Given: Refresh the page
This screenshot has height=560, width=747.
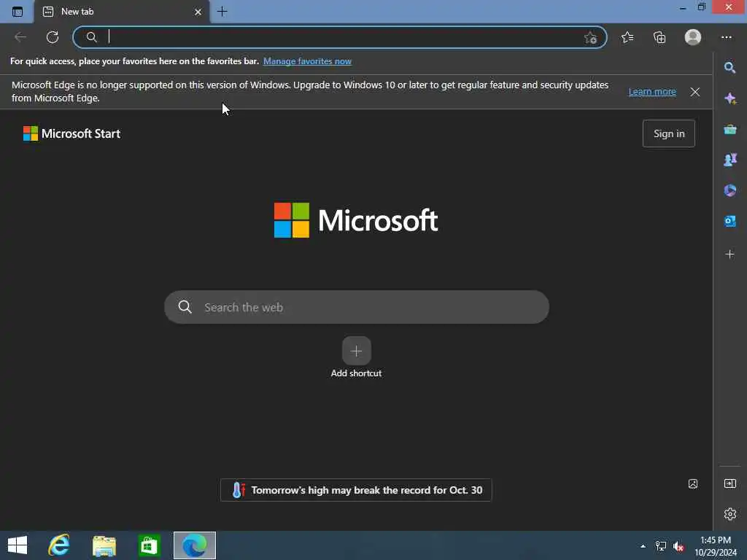Looking at the screenshot, I should [53, 37].
